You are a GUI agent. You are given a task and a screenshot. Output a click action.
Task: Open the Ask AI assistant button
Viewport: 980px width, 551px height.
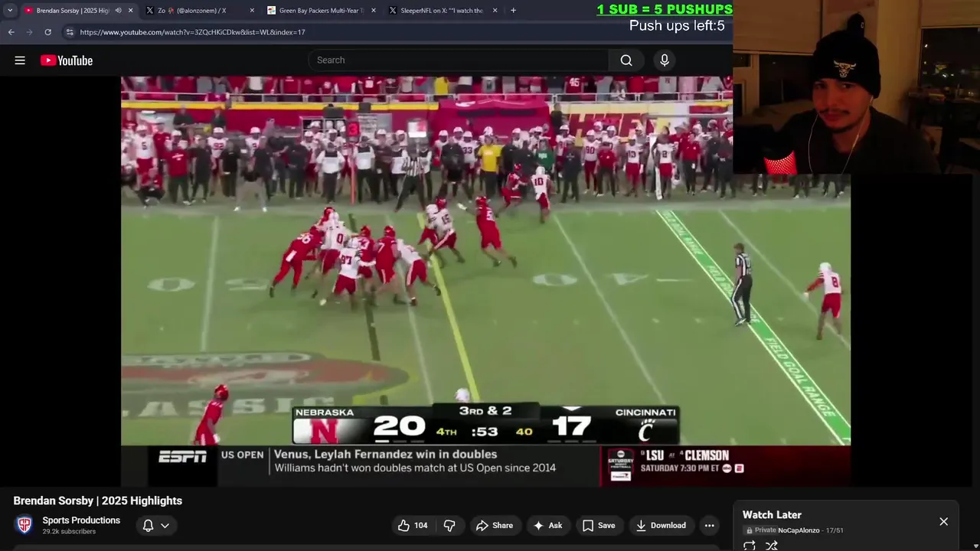tap(548, 525)
